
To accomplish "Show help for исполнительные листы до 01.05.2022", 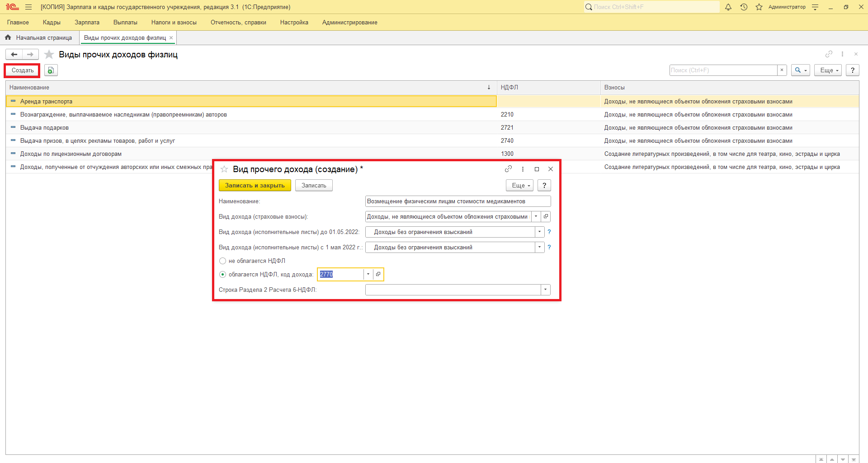I will (x=549, y=232).
